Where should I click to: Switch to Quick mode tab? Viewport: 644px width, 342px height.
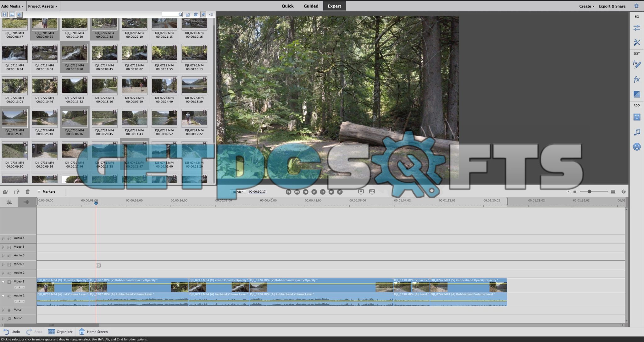[x=287, y=6]
